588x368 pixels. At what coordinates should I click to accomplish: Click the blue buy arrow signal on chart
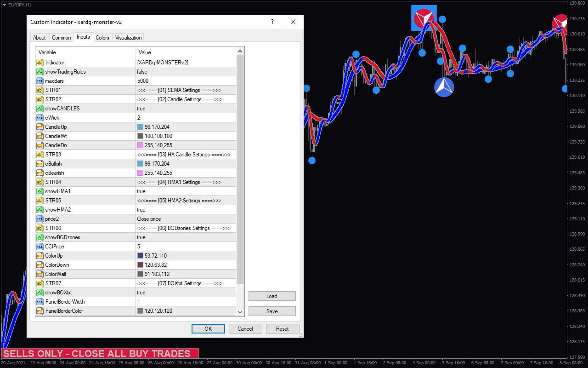[444, 87]
